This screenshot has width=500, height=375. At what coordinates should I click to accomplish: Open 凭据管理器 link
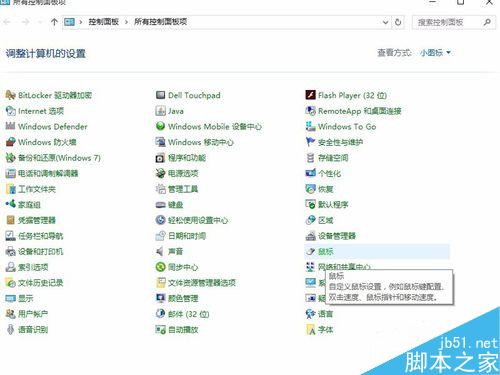37,220
